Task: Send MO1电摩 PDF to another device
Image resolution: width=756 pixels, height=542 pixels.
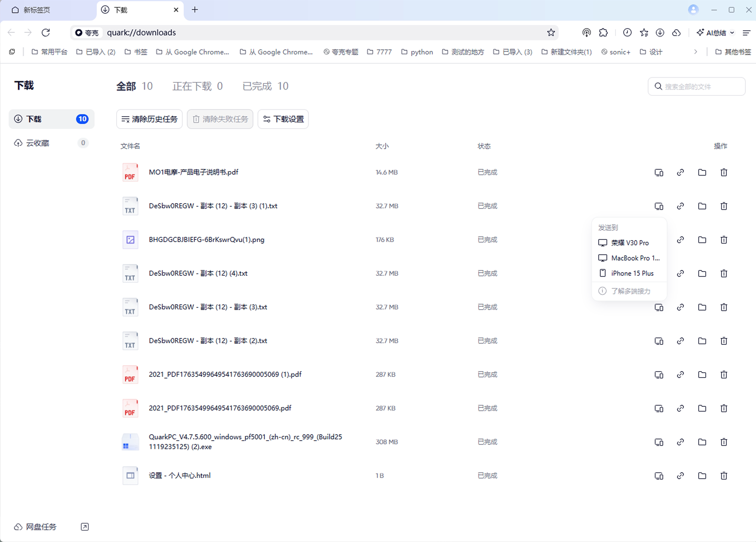Action: (659, 172)
